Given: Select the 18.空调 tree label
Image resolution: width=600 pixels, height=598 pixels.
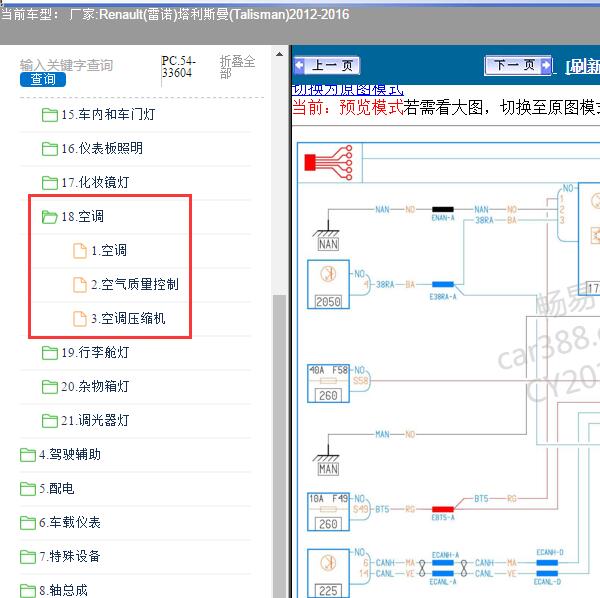Looking at the screenshot, I should click(x=83, y=217).
